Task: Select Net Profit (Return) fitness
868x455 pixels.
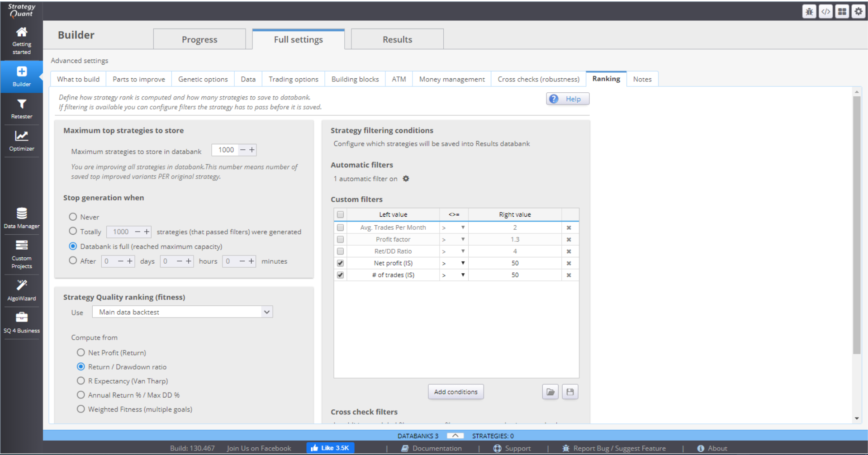Action: tap(81, 352)
